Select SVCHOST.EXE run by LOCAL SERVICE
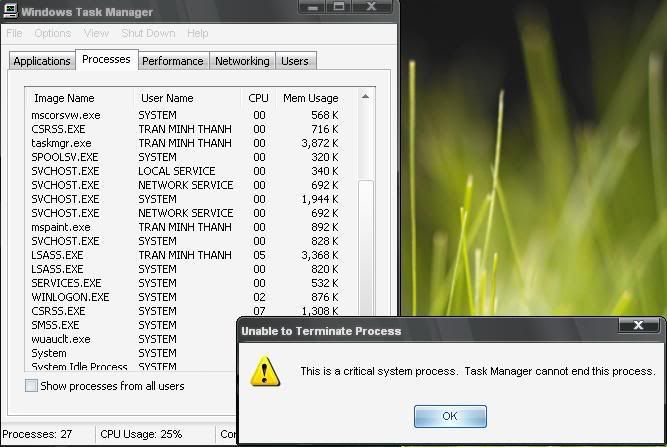 point(185,171)
